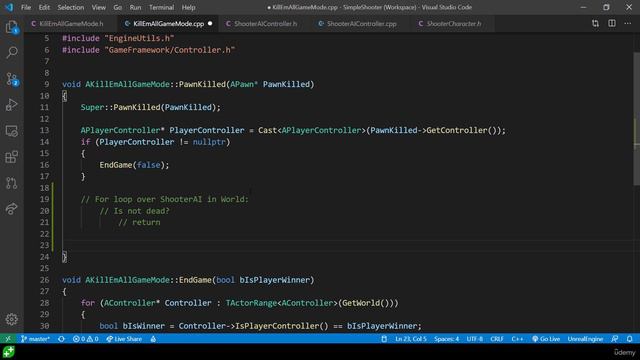Open the feedback icon in status bar
The height and width of the screenshot is (360, 640).
point(615,339)
